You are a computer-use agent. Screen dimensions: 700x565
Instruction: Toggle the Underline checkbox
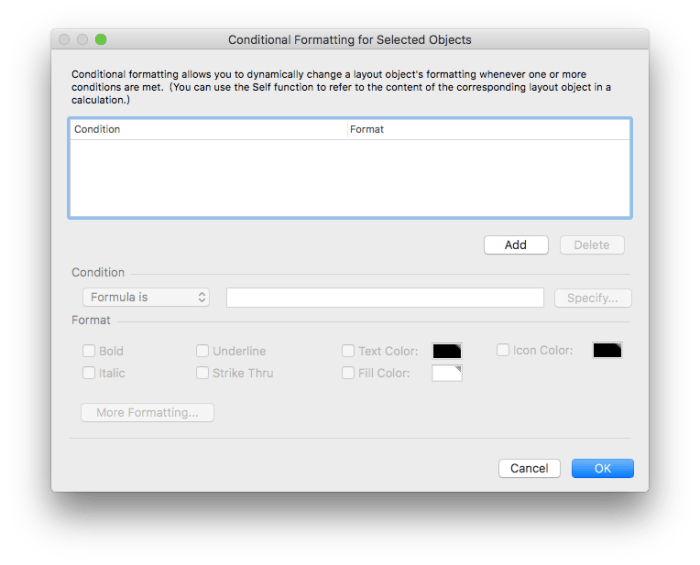pyautogui.click(x=202, y=351)
